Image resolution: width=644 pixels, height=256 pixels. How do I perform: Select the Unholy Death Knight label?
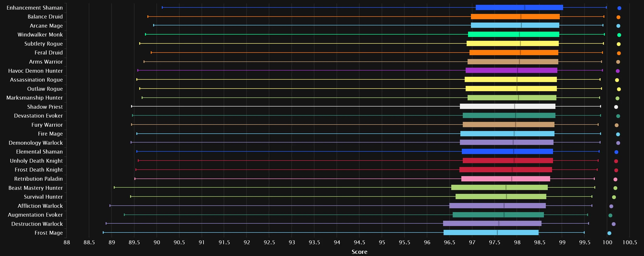36,161
